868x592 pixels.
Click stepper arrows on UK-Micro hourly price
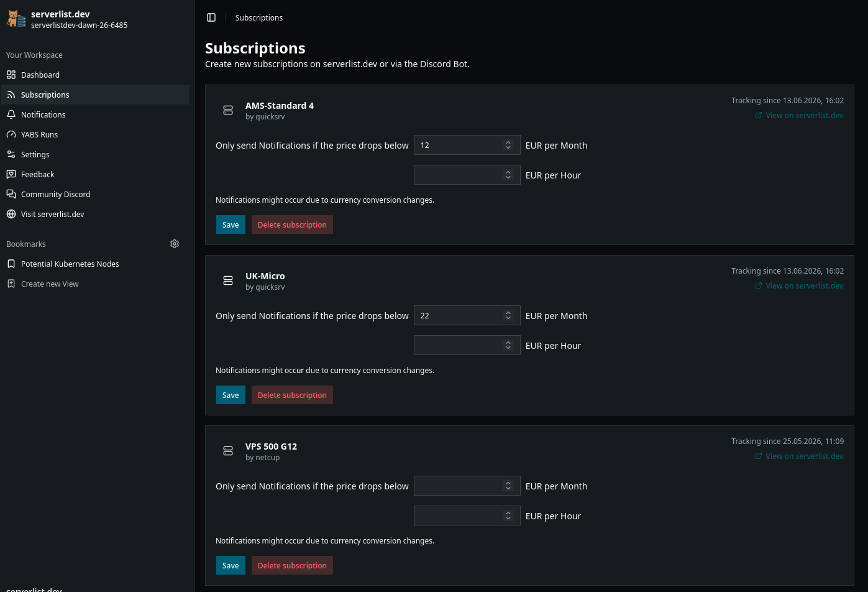(508, 345)
